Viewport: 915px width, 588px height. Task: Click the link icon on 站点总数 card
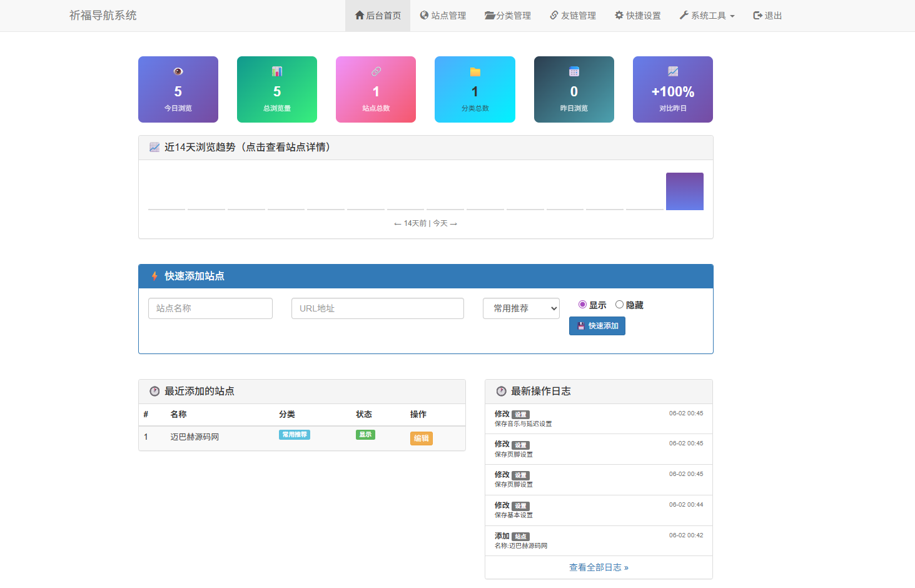tap(376, 71)
